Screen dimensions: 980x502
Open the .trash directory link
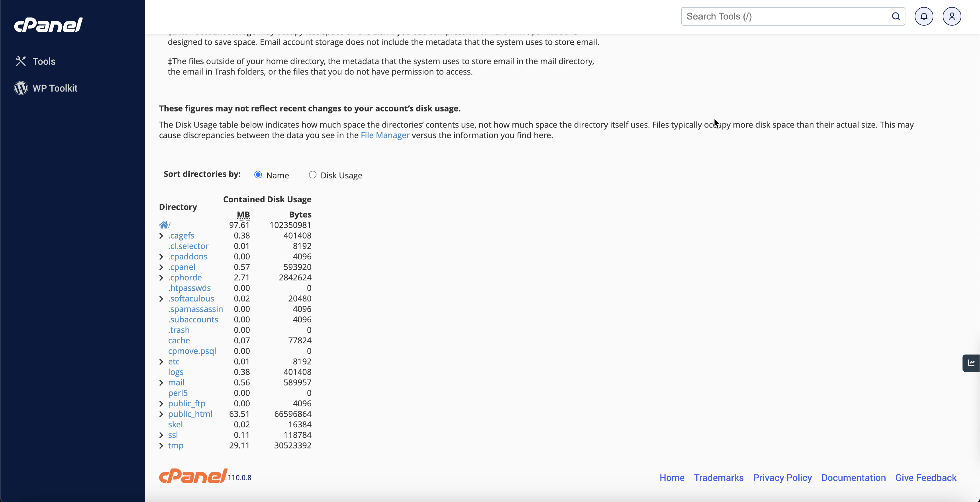[179, 330]
